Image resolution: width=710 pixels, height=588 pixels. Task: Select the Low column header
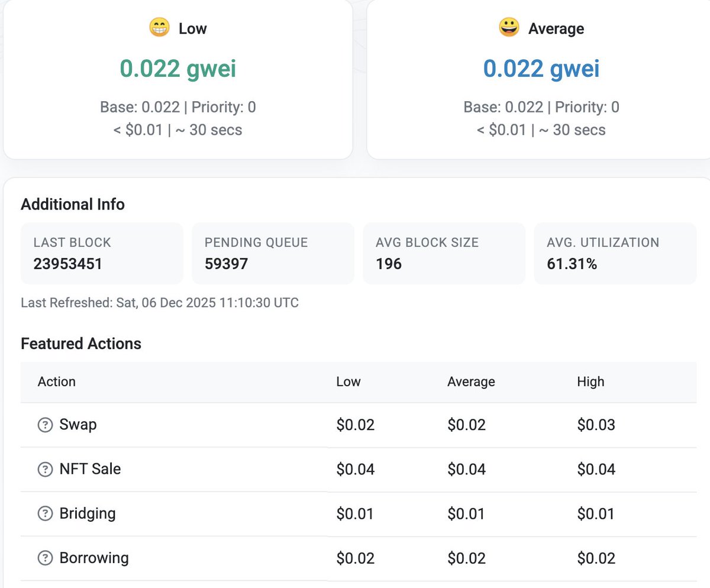(348, 382)
